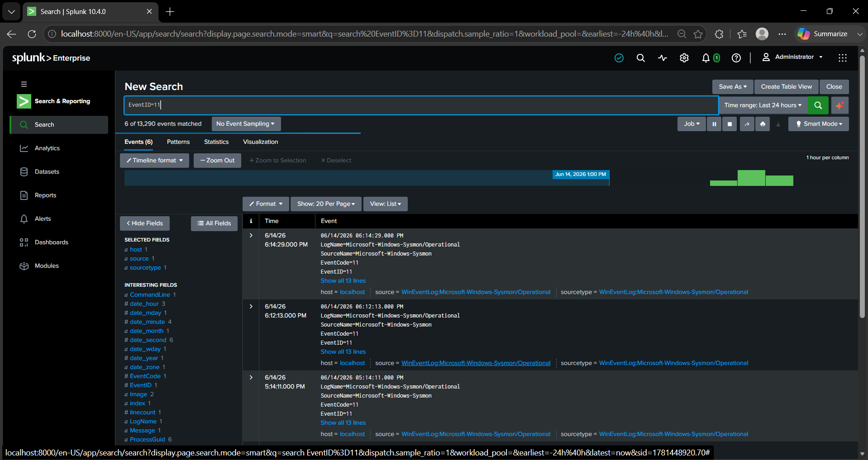
Task: Open the AI assistant sparkle icon
Action: (x=839, y=105)
